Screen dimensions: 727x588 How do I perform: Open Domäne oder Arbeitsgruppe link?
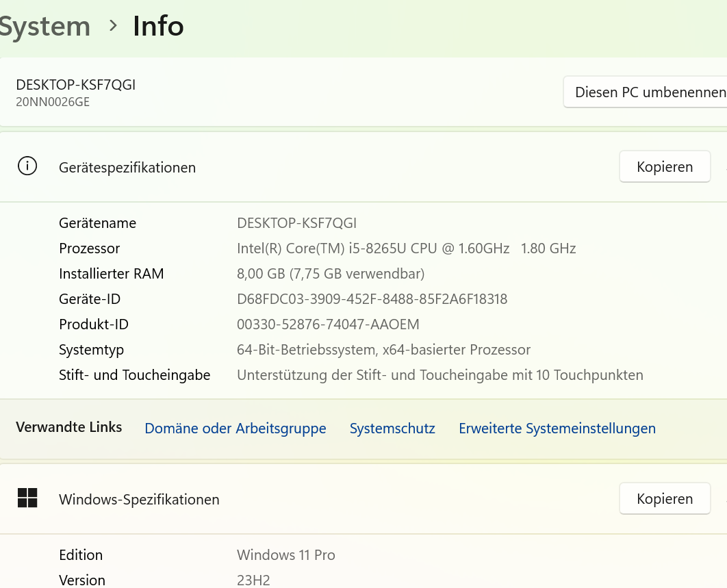pyautogui.click(x=235, y=428)
